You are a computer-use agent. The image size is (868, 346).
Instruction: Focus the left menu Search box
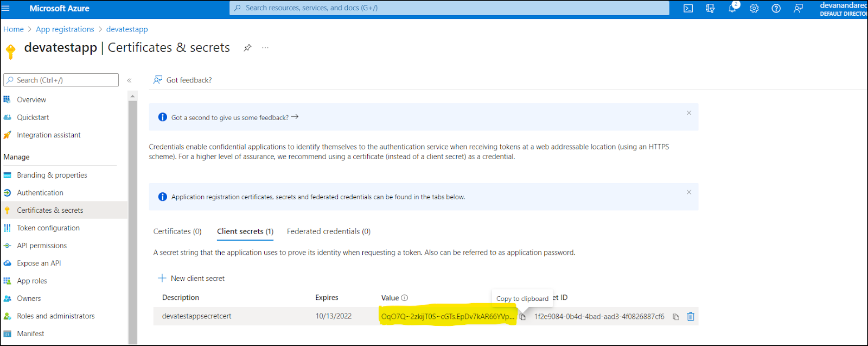click(61, 80)
